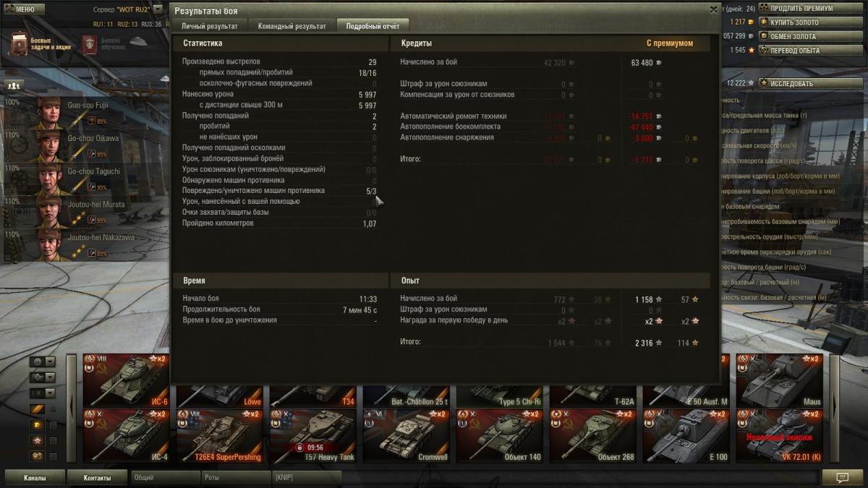Select crew member Go-chou Taguchi portrait

tap(51, 179)
